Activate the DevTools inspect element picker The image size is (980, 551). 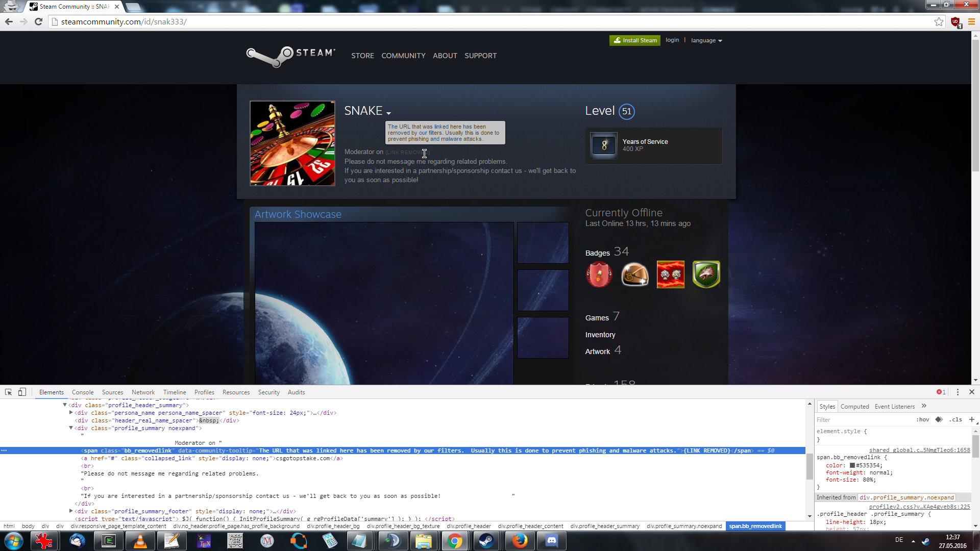pos(9,392)
